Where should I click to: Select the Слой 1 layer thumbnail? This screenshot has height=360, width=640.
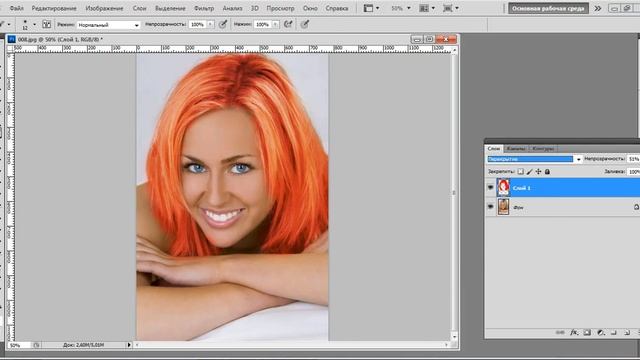point(503,187)
